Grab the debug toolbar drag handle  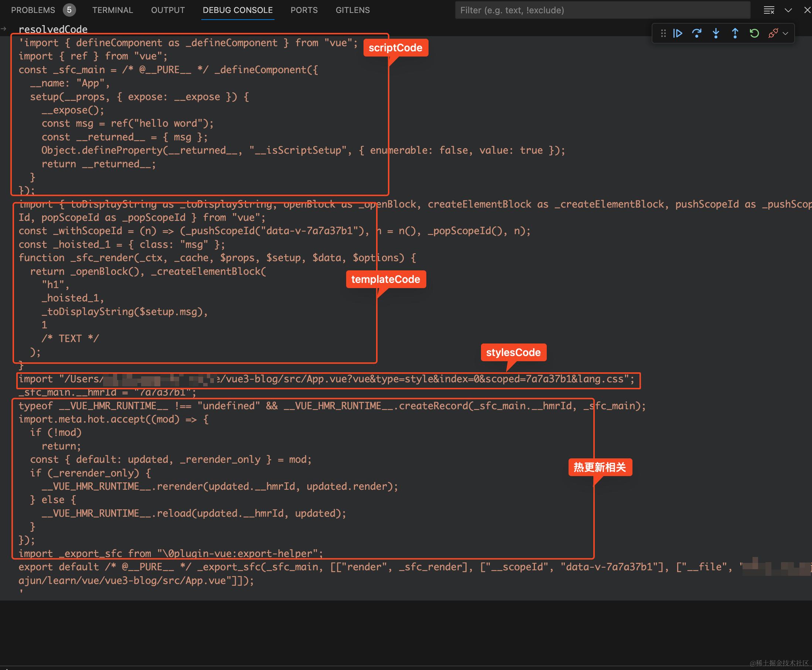point(663,34)
